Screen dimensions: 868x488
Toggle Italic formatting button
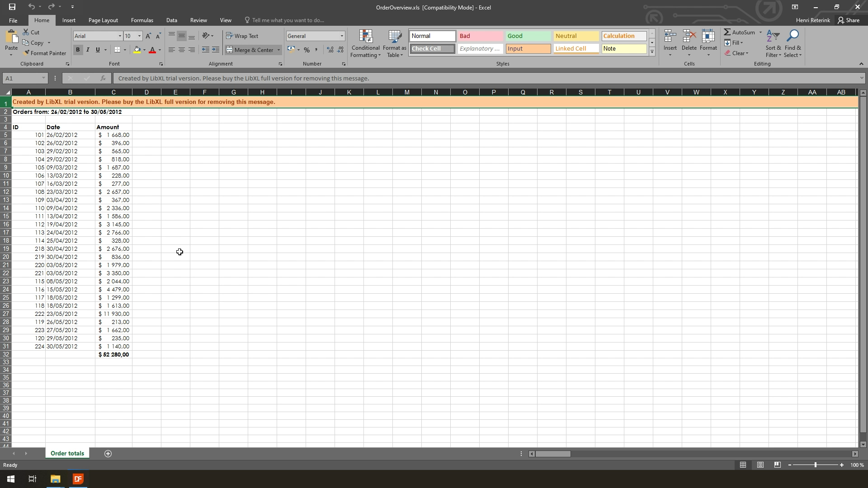[88, 50]
